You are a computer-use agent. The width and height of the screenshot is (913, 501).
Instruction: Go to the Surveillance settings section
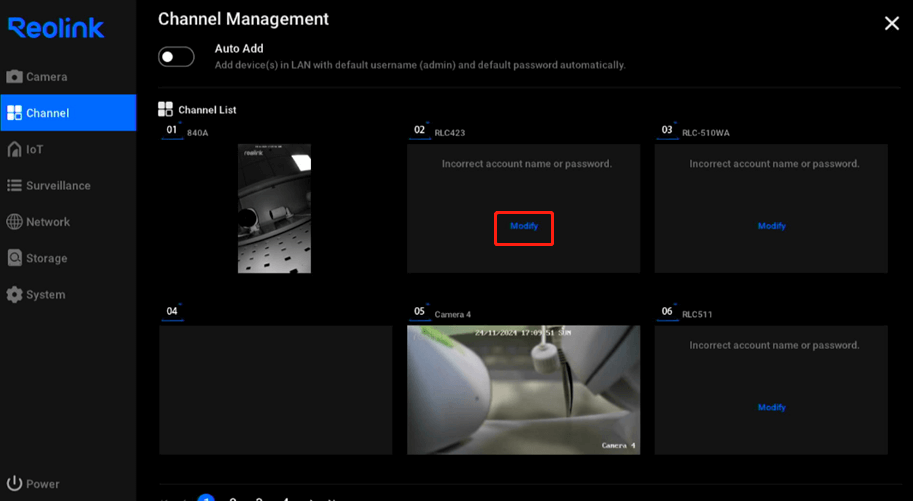[x=48, y=185]
